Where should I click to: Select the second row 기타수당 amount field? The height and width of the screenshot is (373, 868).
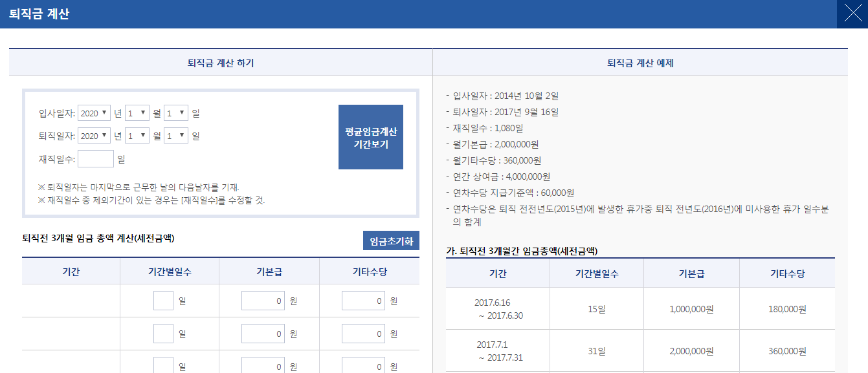click(363, 334)
